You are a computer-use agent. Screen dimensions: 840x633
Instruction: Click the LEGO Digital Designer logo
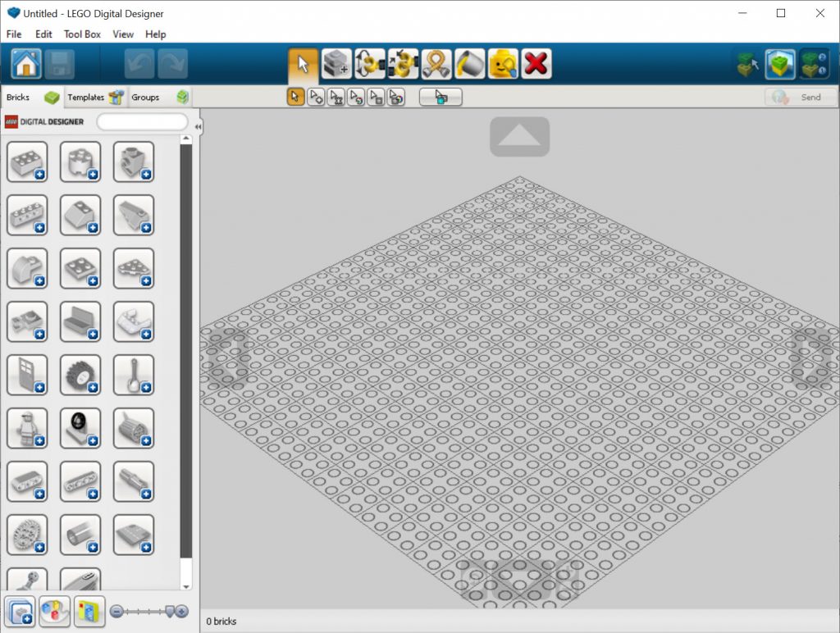44,121
